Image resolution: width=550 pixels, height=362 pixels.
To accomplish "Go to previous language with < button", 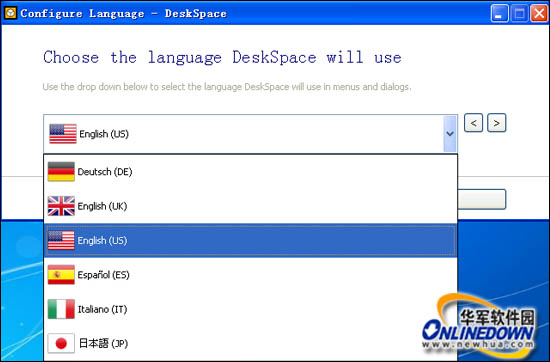I will coord(473,123).
